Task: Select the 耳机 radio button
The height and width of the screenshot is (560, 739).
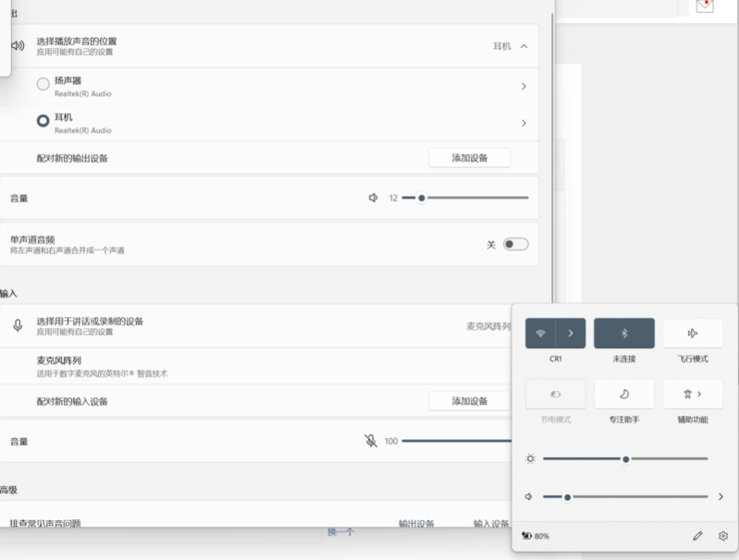Action: 43,121
